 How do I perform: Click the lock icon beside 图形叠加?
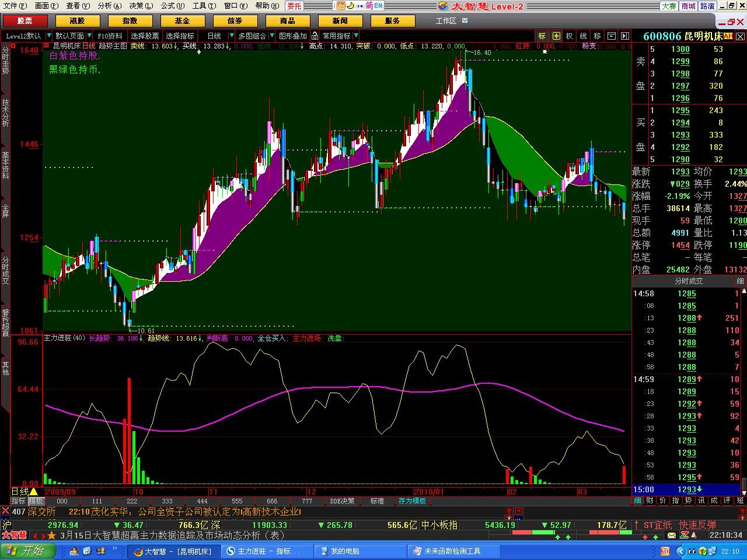coord(315,36)
